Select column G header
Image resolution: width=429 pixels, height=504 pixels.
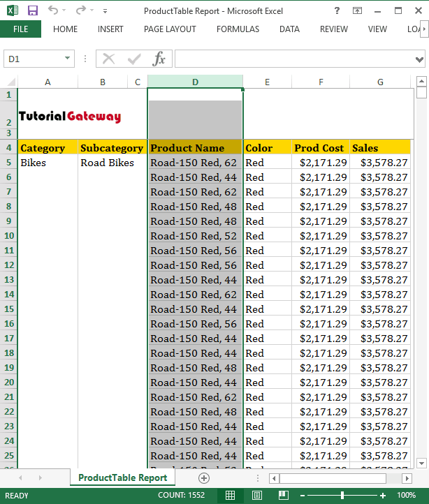click(x=380, y=82)
